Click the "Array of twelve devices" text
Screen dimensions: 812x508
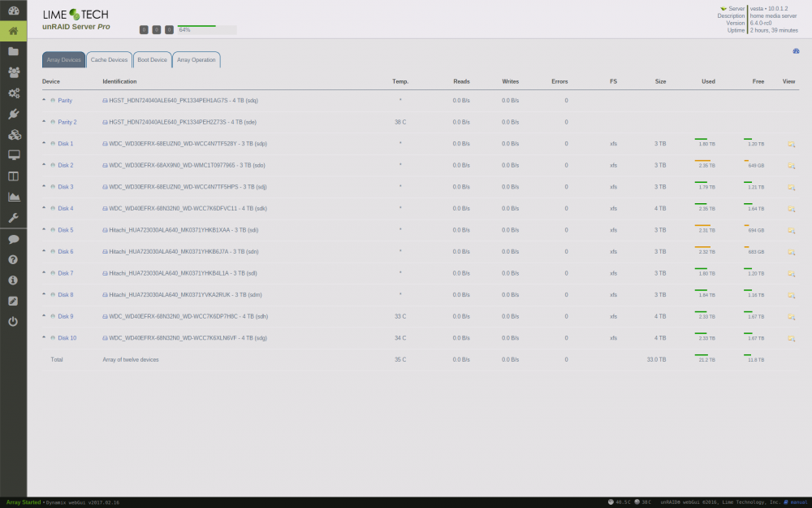[131, 360]
